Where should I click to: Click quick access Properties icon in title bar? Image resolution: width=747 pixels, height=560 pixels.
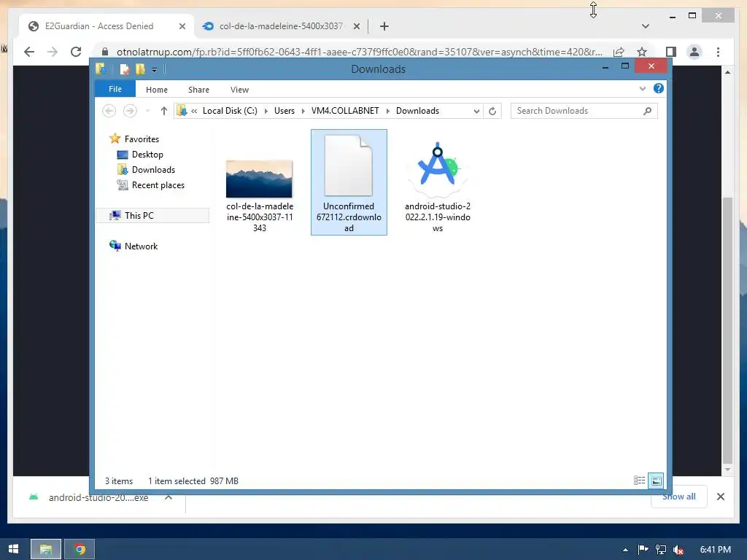[x=124, y=69]
